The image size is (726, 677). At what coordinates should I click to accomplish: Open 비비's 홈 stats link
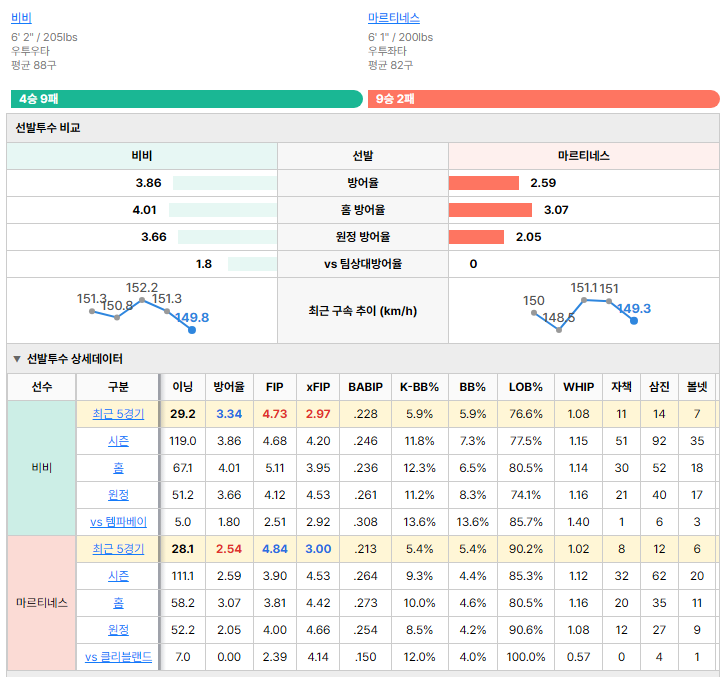tap(118, 468)
